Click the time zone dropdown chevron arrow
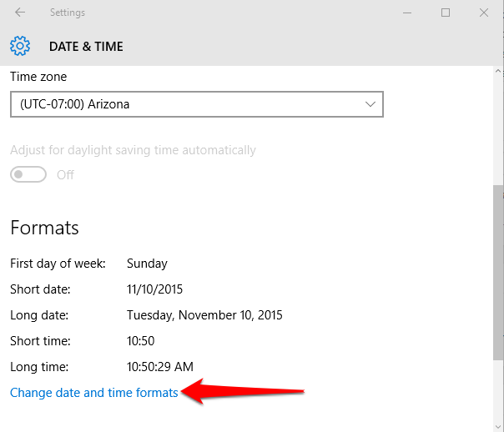504x432 pixels. pyautogui.click(x=370, y=104)
